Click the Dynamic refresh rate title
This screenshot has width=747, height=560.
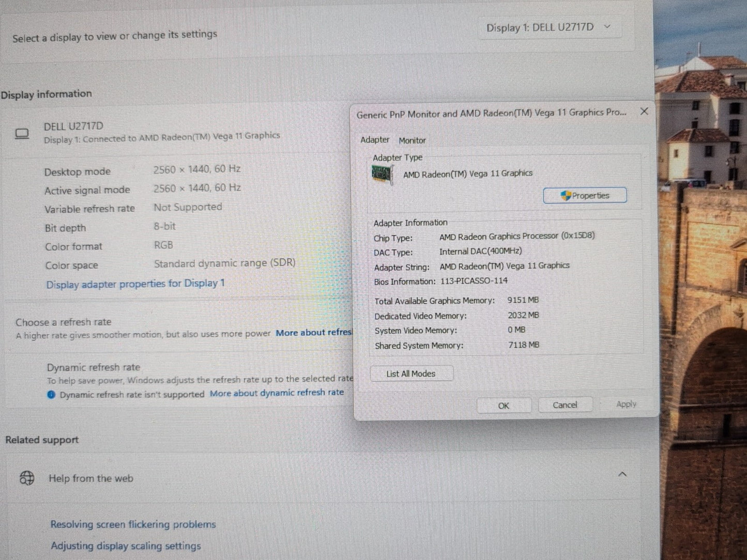pos(94,367)
